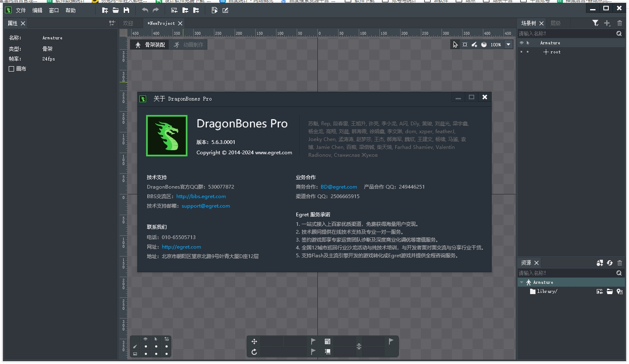Switch to the 层级 tab
The image size is (629, 364).
pos(555,23)
